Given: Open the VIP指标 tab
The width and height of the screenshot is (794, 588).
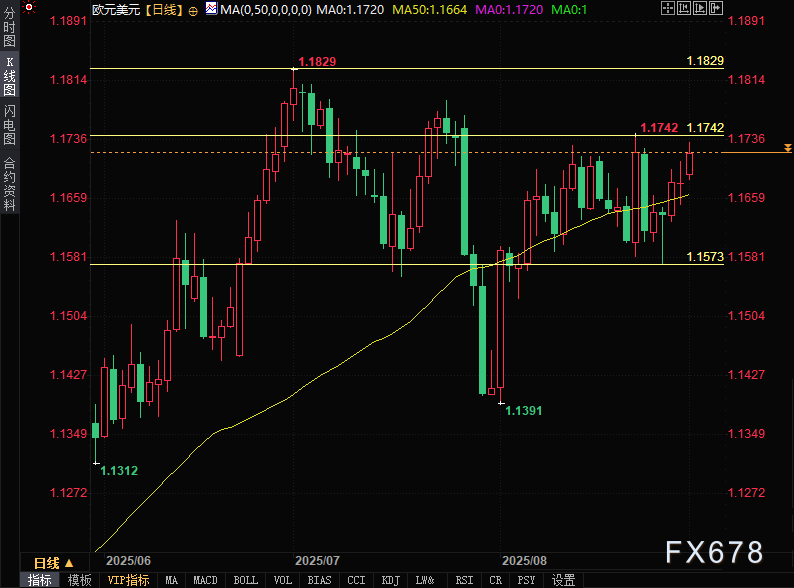Looking at the screenshot, I should pyautogui.click(x=128, y=580).
